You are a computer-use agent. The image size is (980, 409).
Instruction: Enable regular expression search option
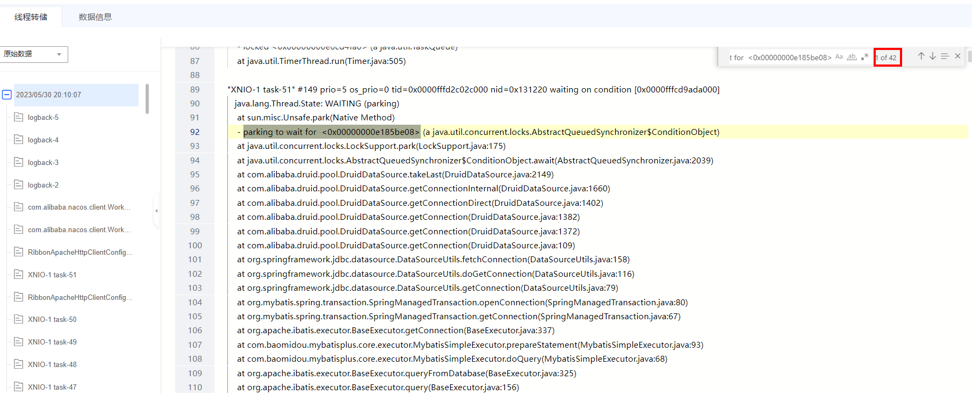864,57
